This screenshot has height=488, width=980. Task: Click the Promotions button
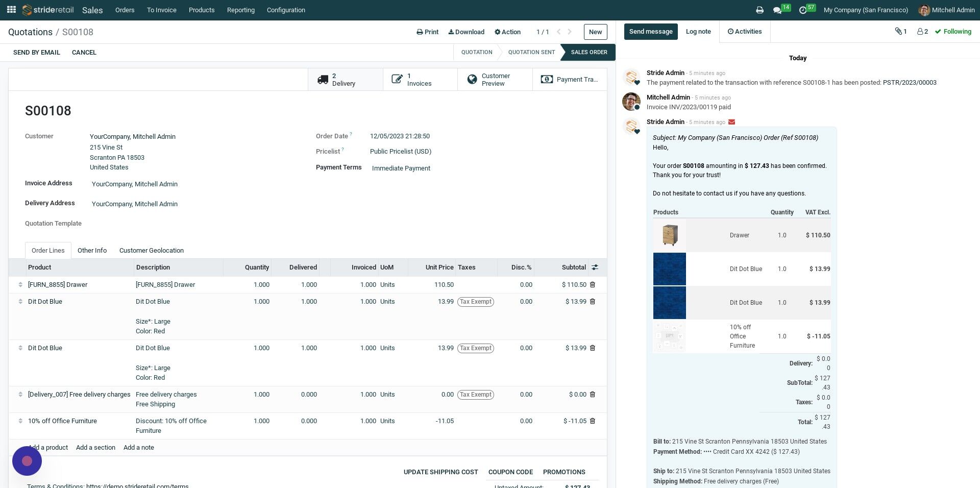(x=564, y=472)
